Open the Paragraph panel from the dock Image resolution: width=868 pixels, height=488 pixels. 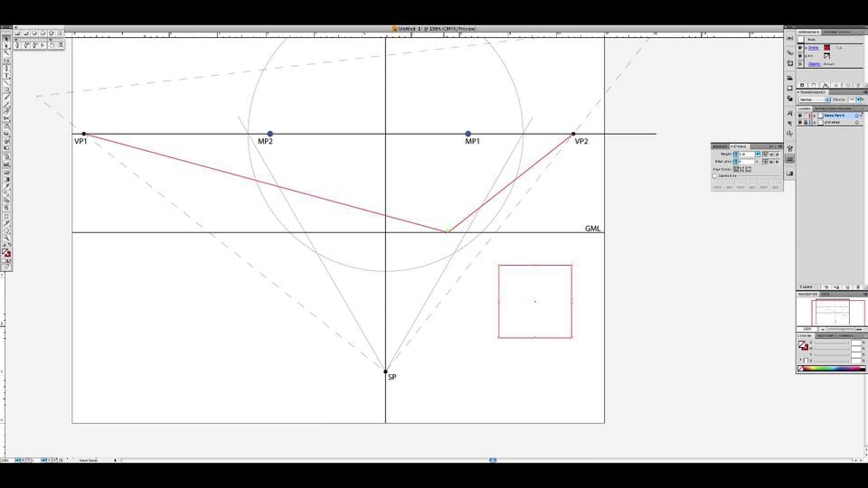(x=790, y=124)
